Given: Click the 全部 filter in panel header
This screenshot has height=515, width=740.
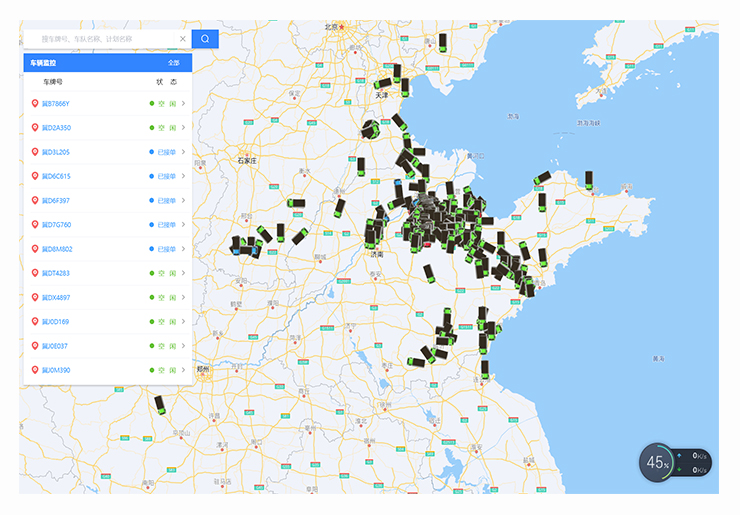Looking at the screenshot, I should click(174, 63).
